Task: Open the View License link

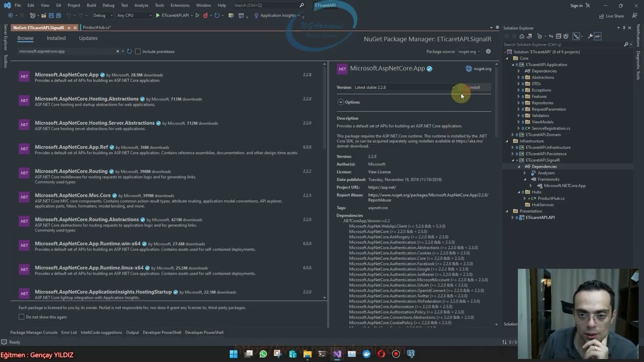Action: point(379,172)
